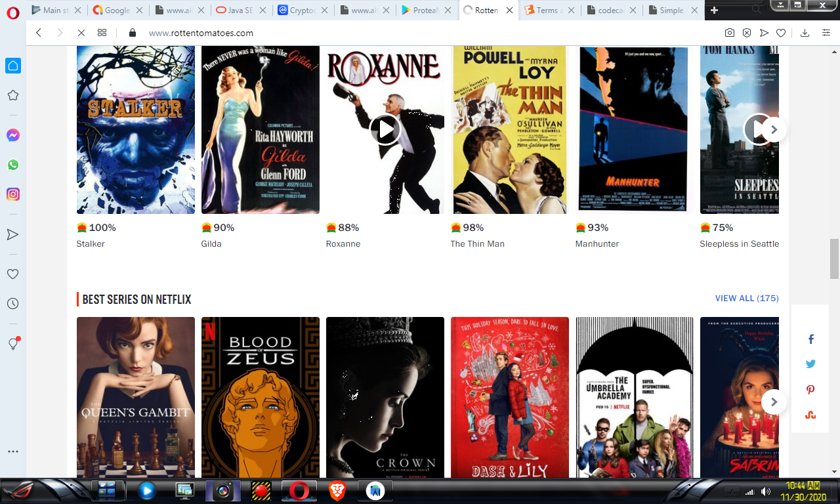
Task: Send page to My Flow
Action: 764,33
